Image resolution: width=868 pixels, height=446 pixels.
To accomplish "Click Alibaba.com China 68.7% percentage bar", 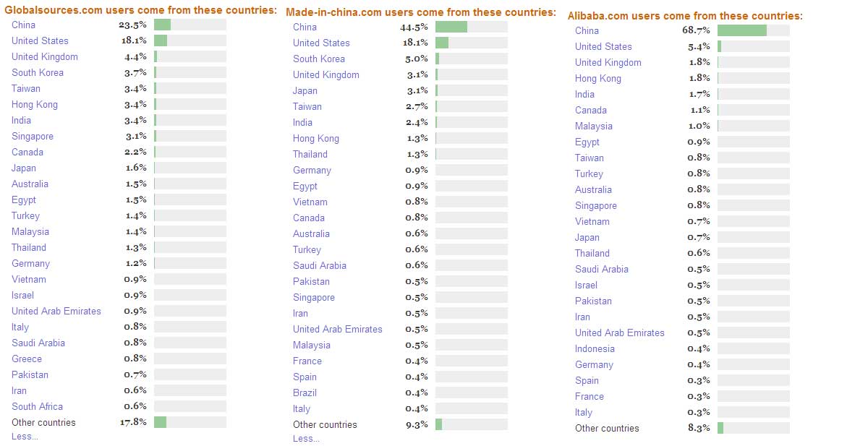I will point(753,30).
